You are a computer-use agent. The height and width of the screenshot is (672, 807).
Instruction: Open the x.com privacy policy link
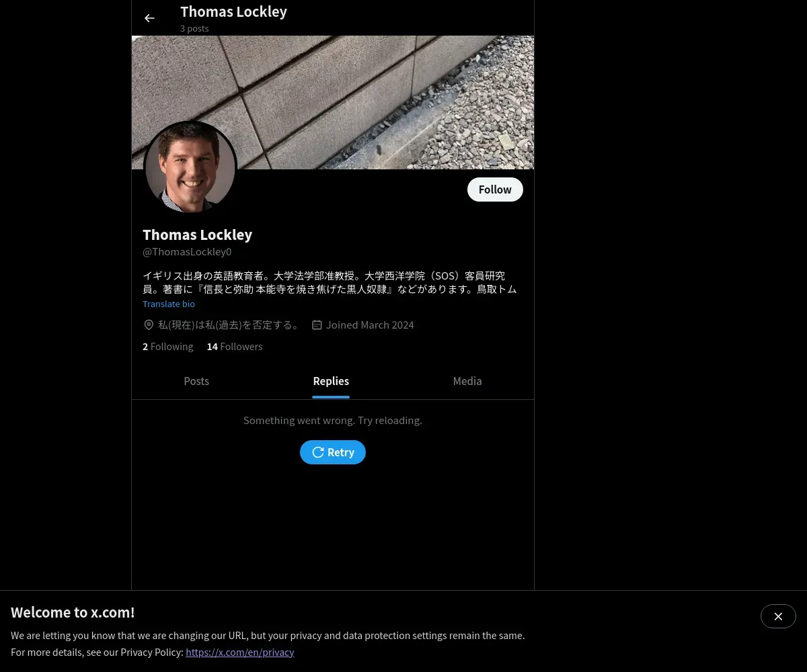pos(240,652)
